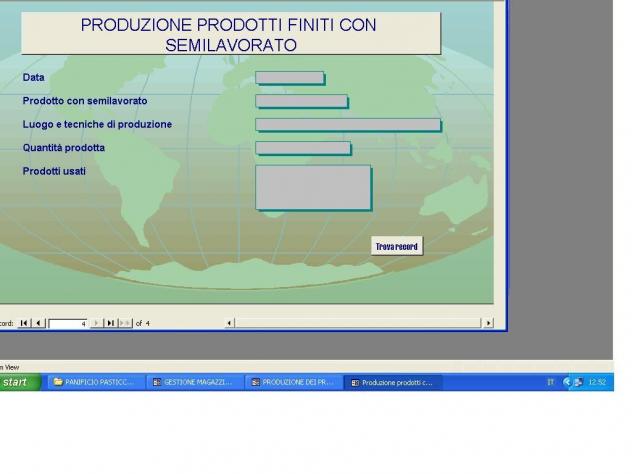The width and height of the screenshot is (632, 474).
Task: Switch to GESTIONE MAGAZZI taskbar window
Action: coord(195,382)
